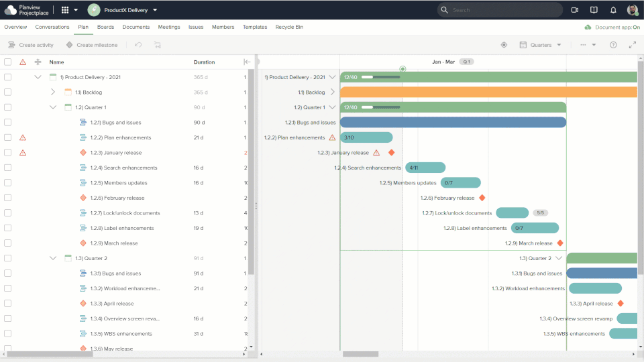The image size is (644, 362).
Task: Collapse Product Delivery - 2021 in the list
Action: click(38, 77)
